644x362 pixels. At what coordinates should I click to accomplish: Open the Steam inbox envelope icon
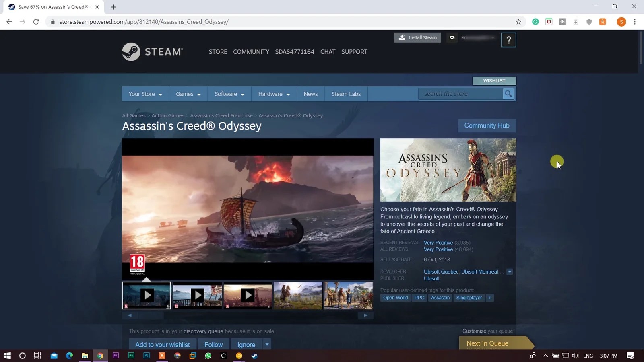pyautogui.click(x=452, y=37)
